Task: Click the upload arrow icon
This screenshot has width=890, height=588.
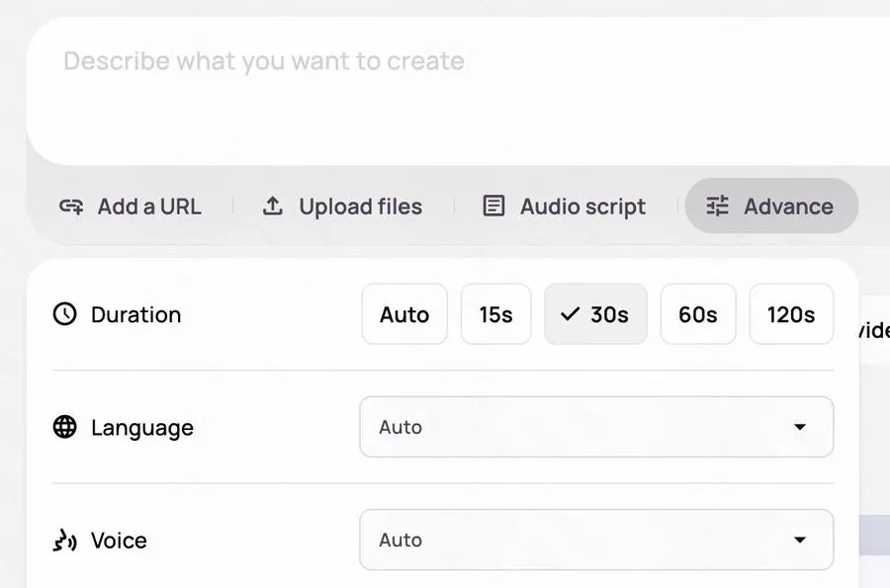Action: (x=273, y=207)
